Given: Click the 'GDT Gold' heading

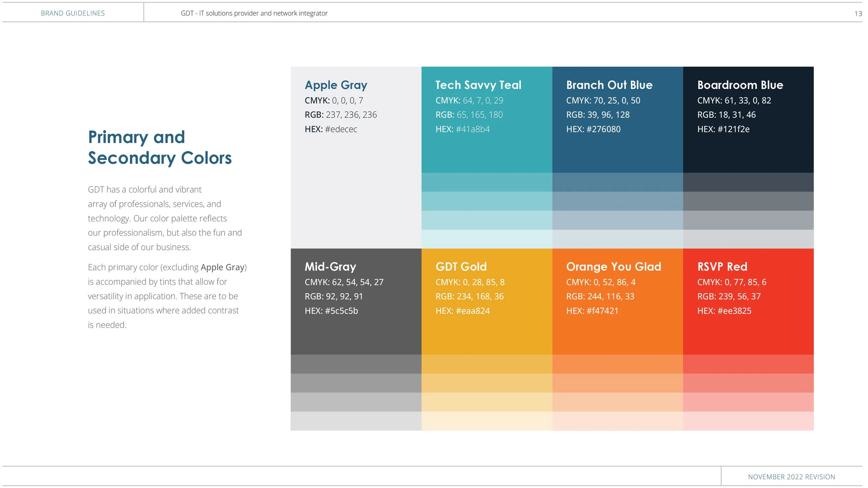Looking at the screenshot, I should [x=461, y=267].
